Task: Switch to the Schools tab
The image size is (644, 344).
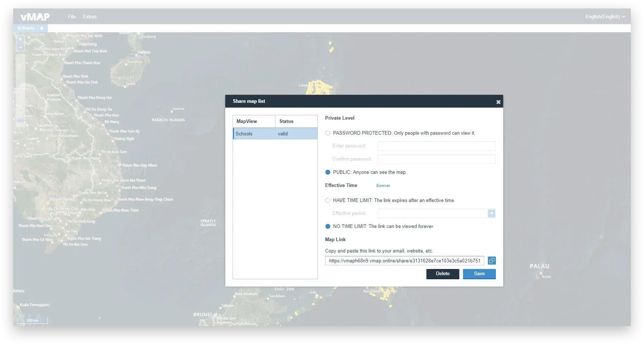Action: pos(26,28)
